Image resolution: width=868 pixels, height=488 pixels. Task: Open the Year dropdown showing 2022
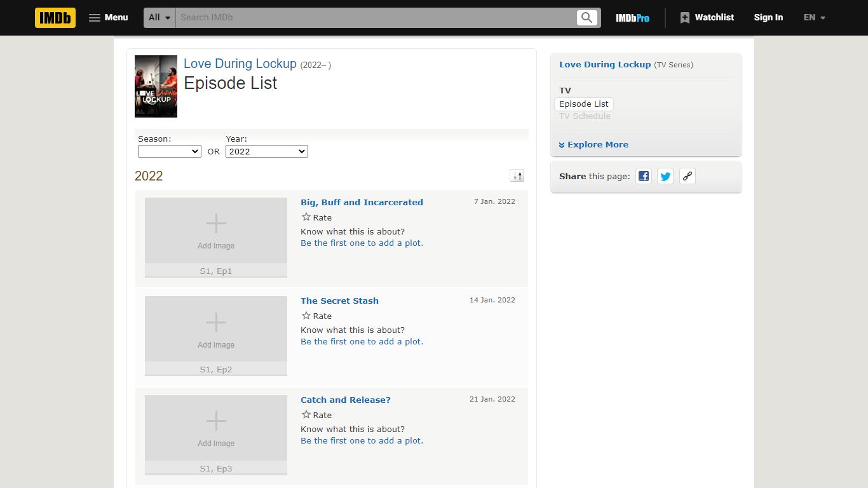(x=267, y=151)
